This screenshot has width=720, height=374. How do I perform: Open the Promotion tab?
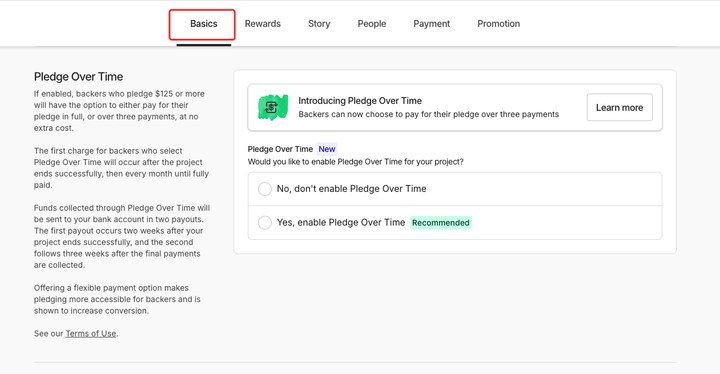pos(499,24)
